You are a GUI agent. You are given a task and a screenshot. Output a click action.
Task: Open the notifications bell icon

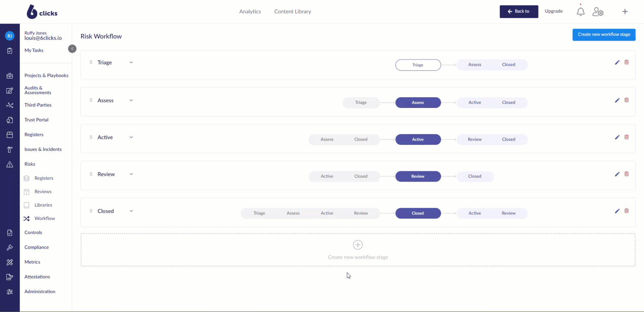[580, 12]
